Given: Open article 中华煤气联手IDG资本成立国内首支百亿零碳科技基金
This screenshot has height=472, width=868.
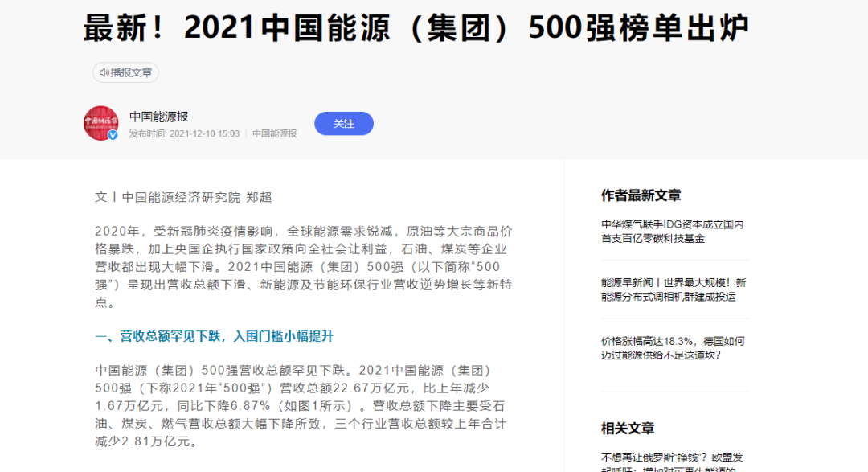Looking at the screenshot, I should click(x=673, y=232).
